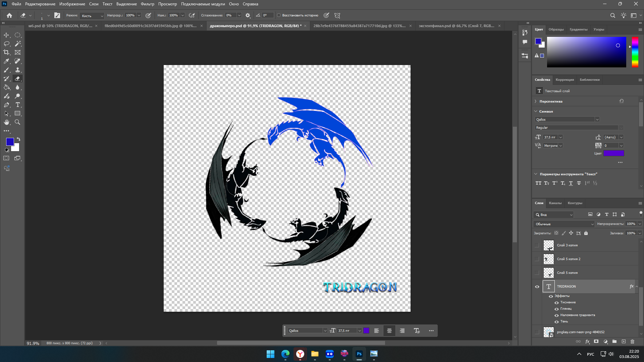
Task: Open the Фильтр menu
Action: (x=147, y=4)
